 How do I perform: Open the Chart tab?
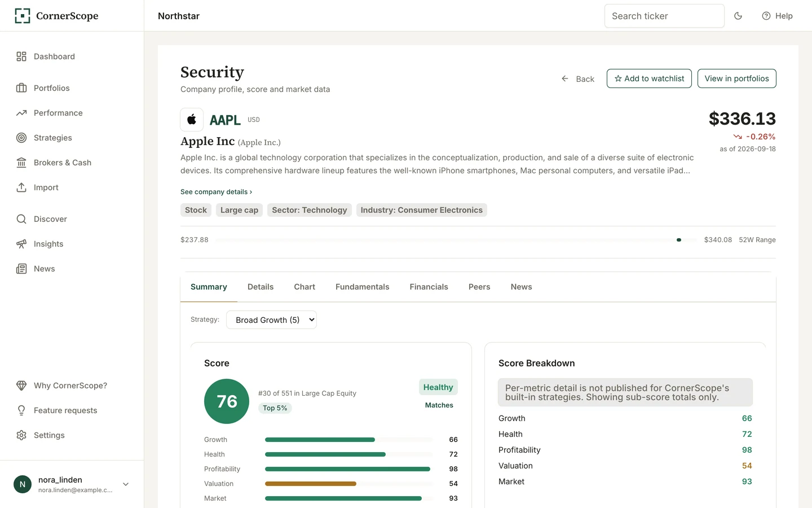tap(304, 287)
